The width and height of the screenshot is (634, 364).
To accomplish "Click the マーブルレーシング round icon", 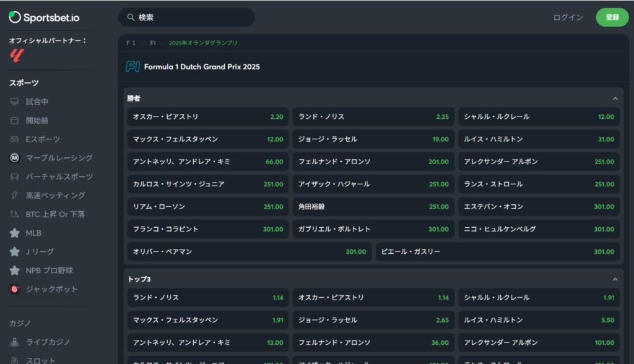I will [x=15, y=158].
